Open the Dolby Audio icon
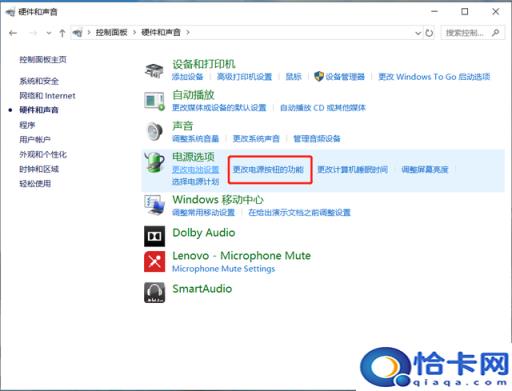Screen dimensions: 512x391 [x=154, y=236]
